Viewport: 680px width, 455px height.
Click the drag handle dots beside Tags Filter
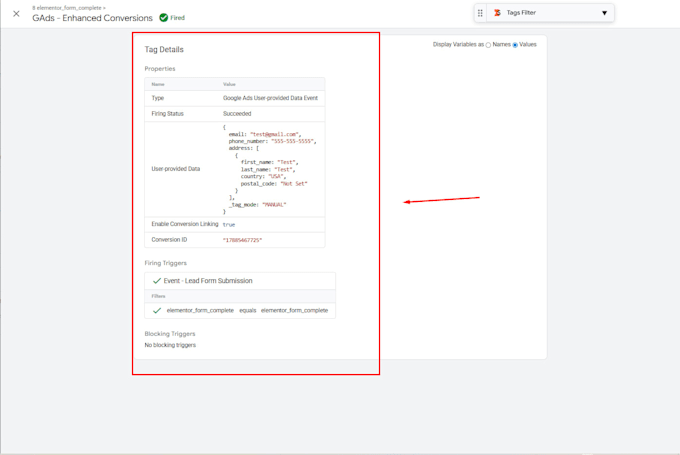tap(480, 13)
